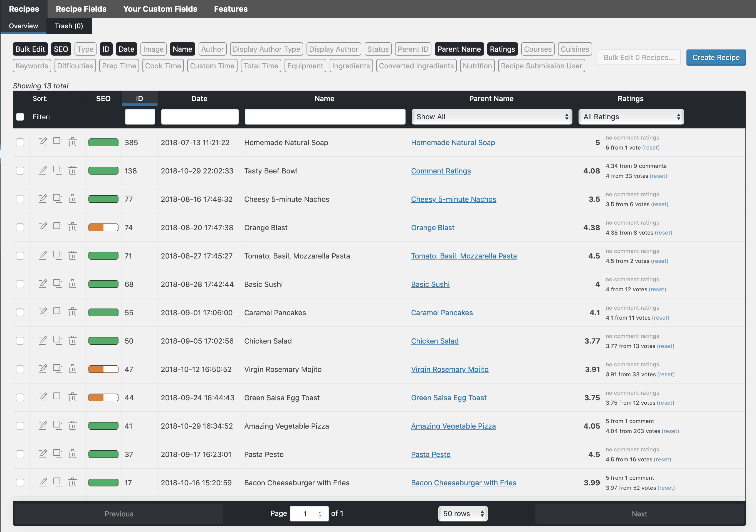The height and width of the screenshot is (532, 756).
Task: Click the Name filter text field
Action: pyautogui.click(x=325, y=117)
